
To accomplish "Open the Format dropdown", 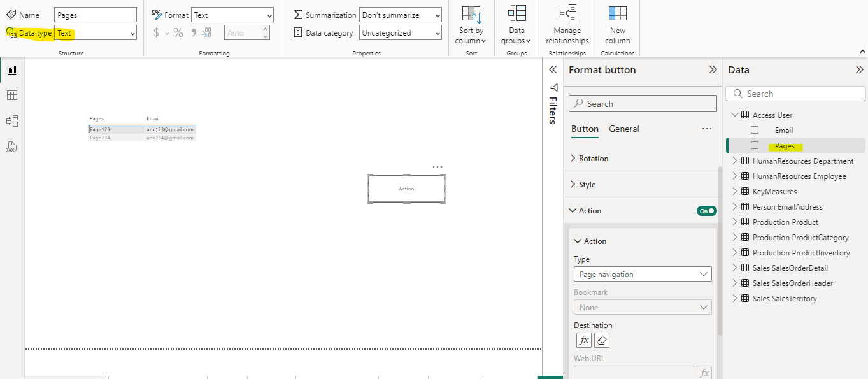I will (x=232, y=15).
